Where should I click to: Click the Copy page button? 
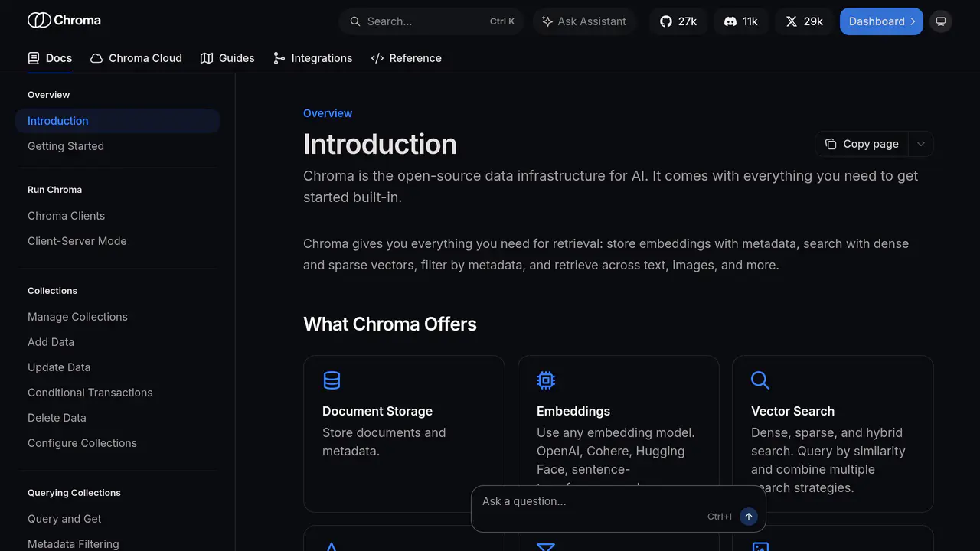(x=862, y=144)
